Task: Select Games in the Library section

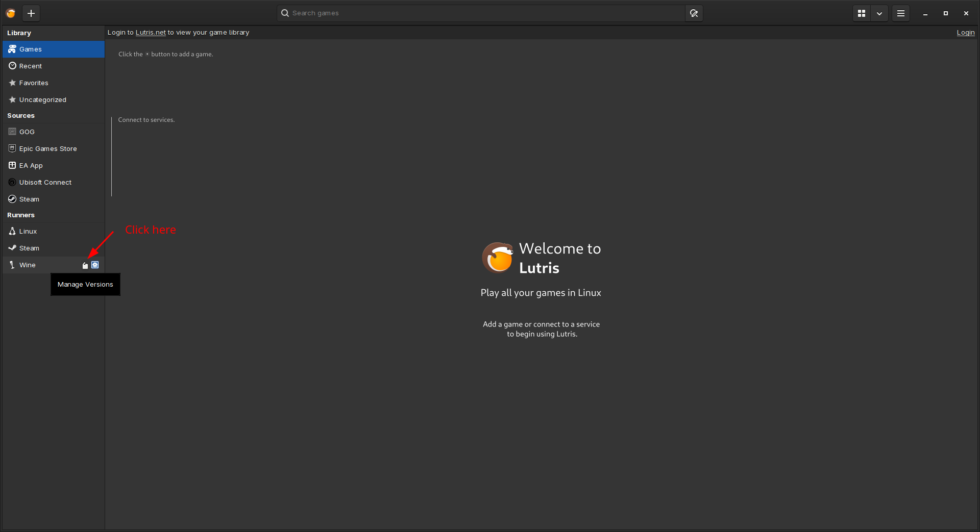Action: [x=30, y=49]
